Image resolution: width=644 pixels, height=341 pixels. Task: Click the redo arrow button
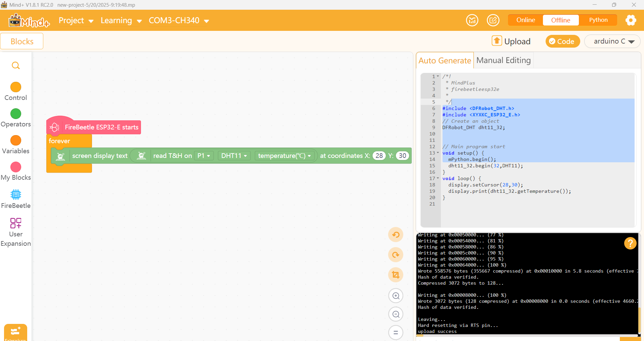(x=396, y=255)
